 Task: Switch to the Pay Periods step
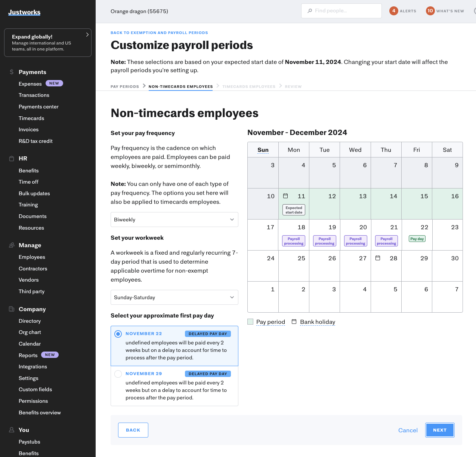(125, 86)
